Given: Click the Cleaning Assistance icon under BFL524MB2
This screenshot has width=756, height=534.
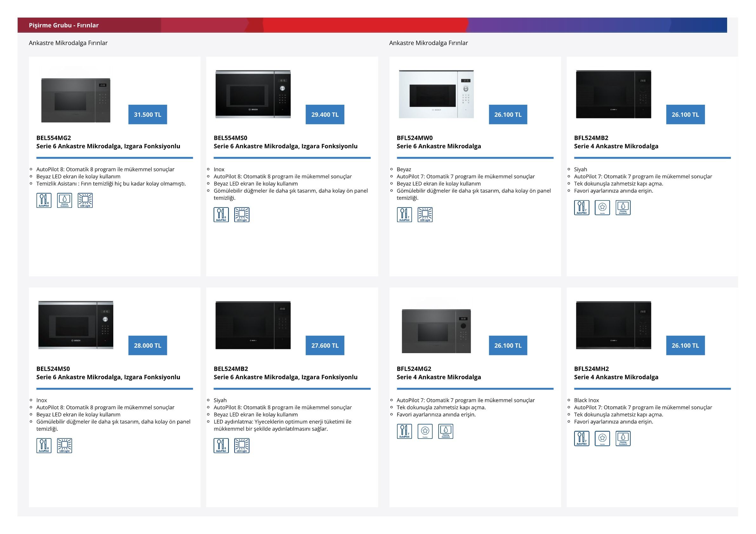Looking at the screenshot, I should [x=623, y=208].
